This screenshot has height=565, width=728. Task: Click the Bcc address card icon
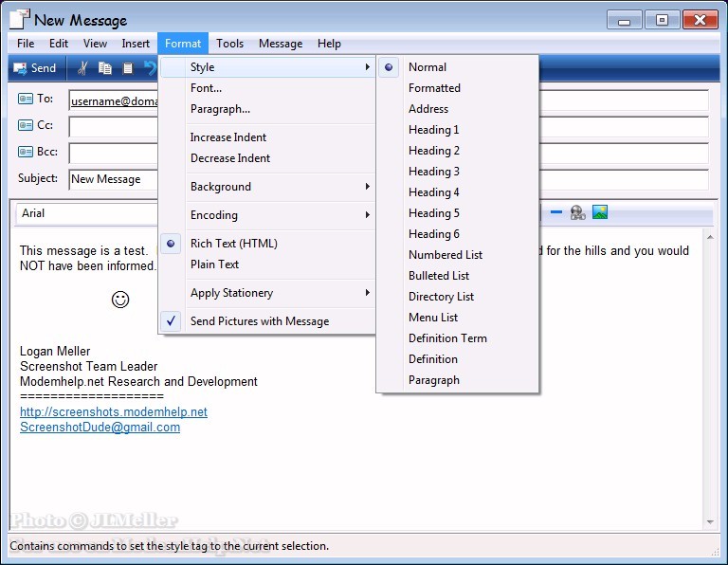click(x=26, y=152)
